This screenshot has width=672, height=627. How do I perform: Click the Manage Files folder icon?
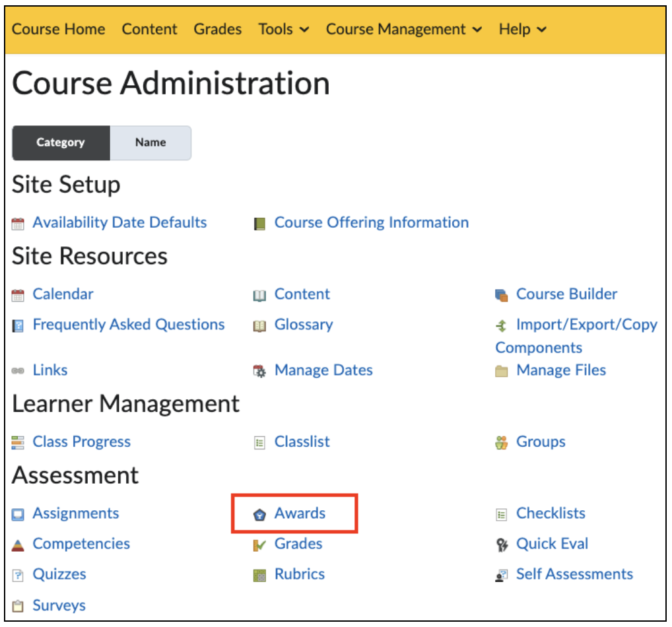click(501, 371)
